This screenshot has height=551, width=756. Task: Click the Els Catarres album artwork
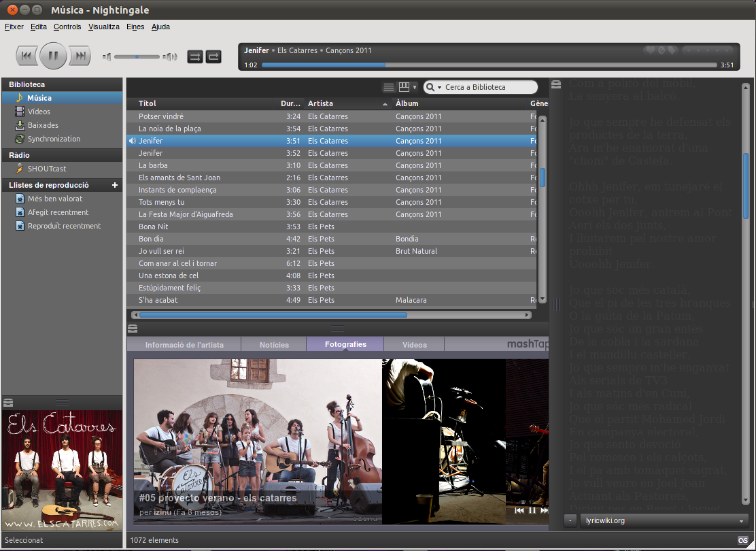62,471
